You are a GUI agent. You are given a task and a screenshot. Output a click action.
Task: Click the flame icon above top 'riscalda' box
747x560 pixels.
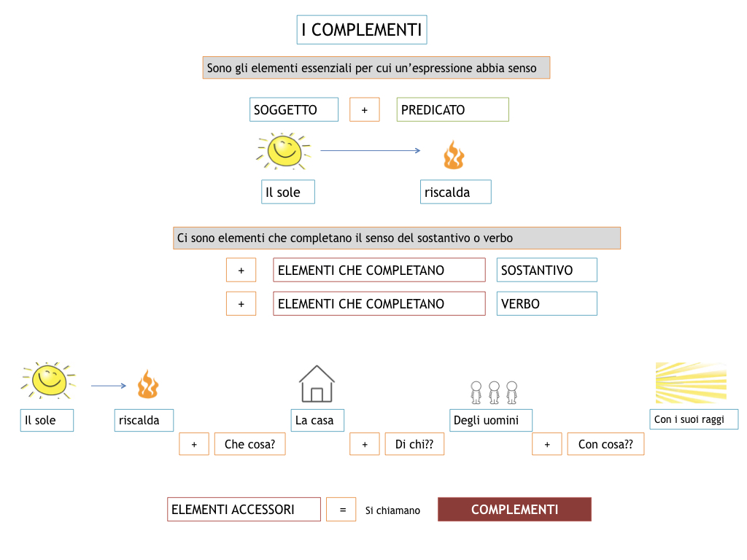[454, 155]
